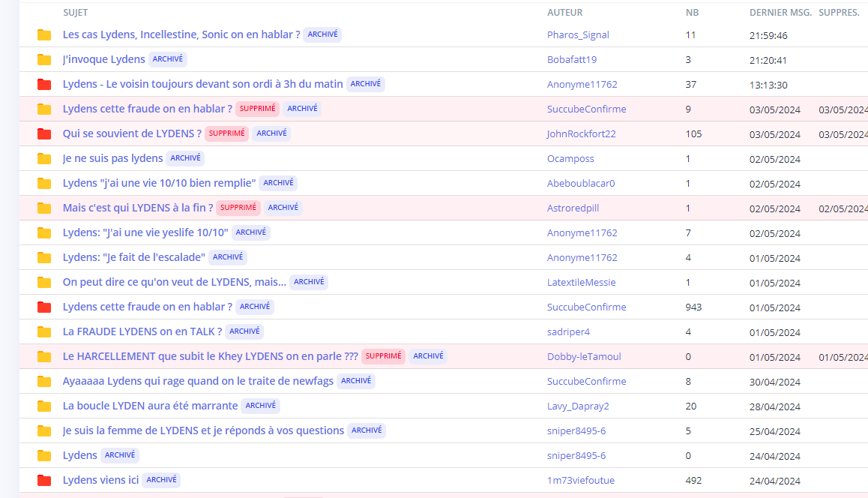
Task: Click SUPPRIMÉ badge on 'Qui se souvient de LYDENS'
Action: (226, 133)
